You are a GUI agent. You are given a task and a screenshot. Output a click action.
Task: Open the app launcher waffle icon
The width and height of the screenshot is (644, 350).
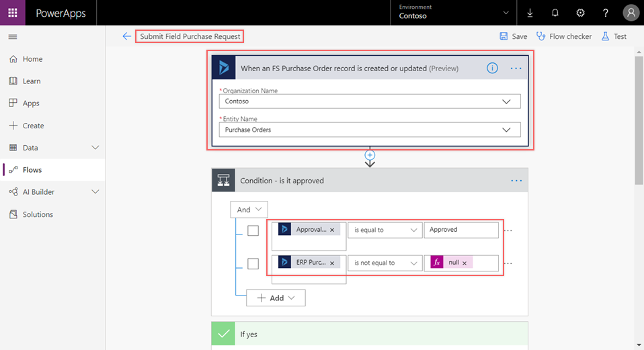[x=13, y=13]
